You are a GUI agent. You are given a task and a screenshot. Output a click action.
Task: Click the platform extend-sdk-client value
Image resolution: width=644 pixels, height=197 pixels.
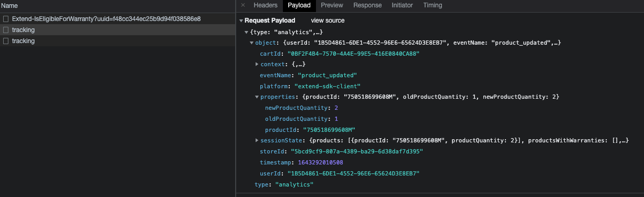coord(328,86)
